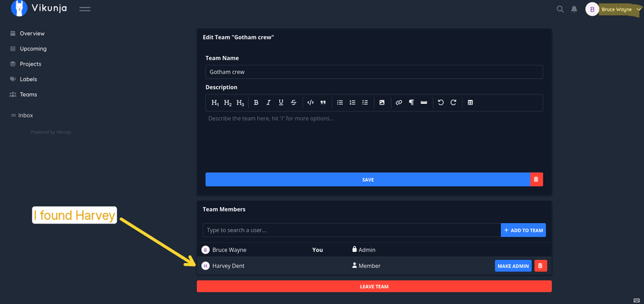
Task: Click Harvey Dent member name
Action: 228,266
